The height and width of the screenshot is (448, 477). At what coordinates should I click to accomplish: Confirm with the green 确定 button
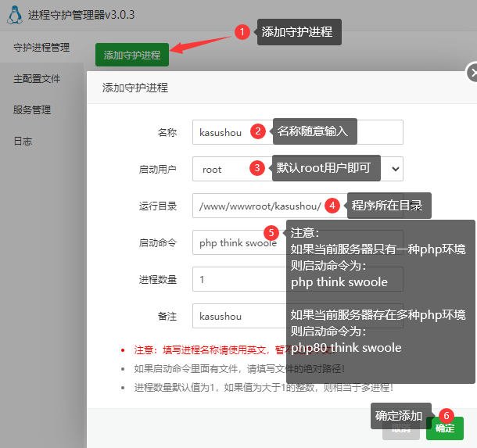[445, 428]
